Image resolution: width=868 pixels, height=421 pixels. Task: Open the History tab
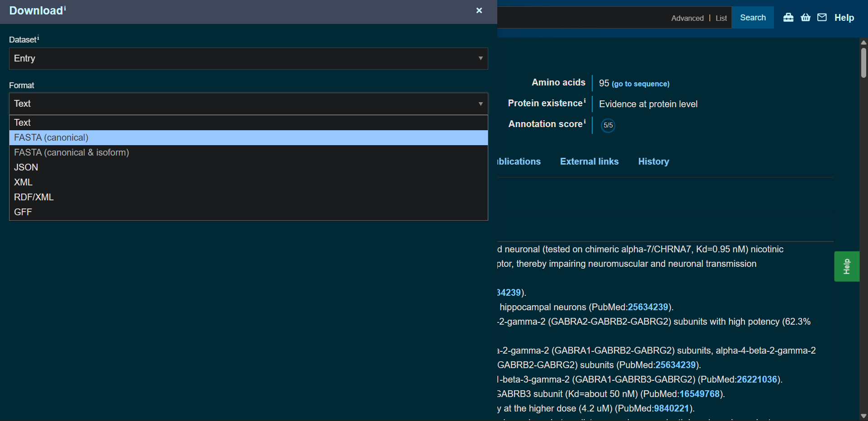pos(653,161)
